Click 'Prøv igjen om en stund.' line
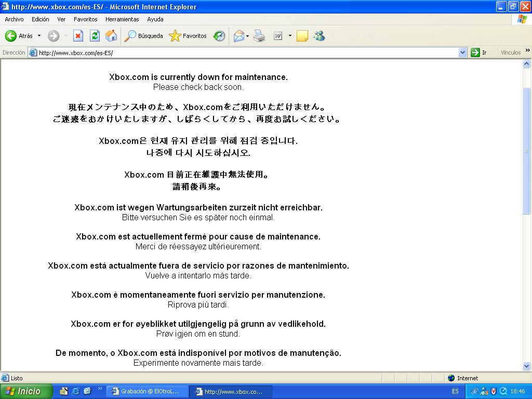This screenshot has width=532, height=399. 198,334
